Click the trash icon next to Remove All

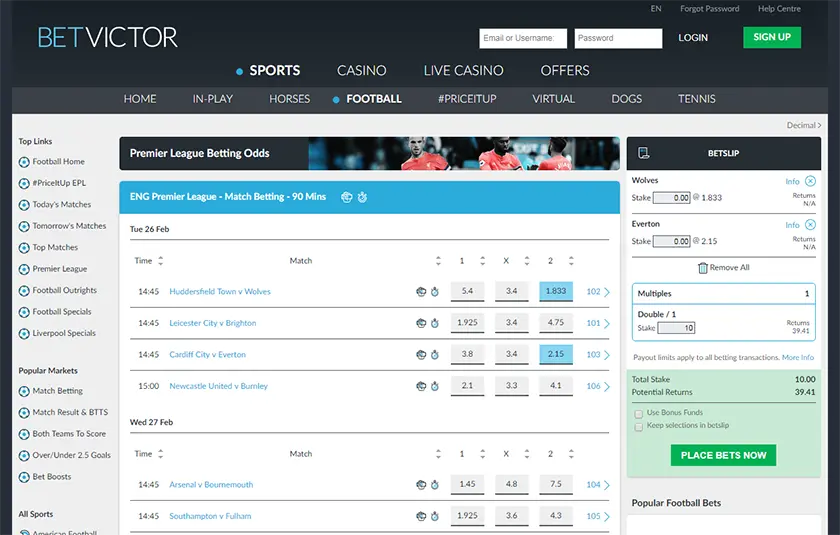703,268
